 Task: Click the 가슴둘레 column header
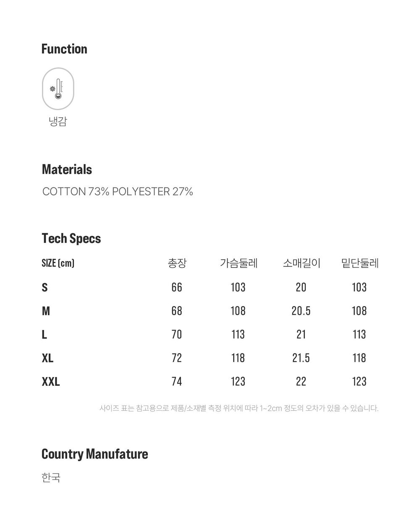(x=239, y=263)
